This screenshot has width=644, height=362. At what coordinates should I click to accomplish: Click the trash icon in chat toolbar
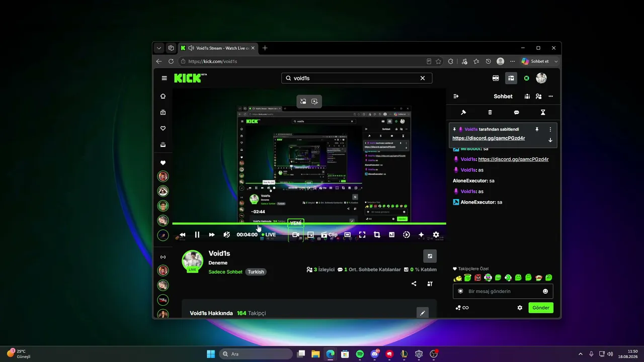[490, 112]
